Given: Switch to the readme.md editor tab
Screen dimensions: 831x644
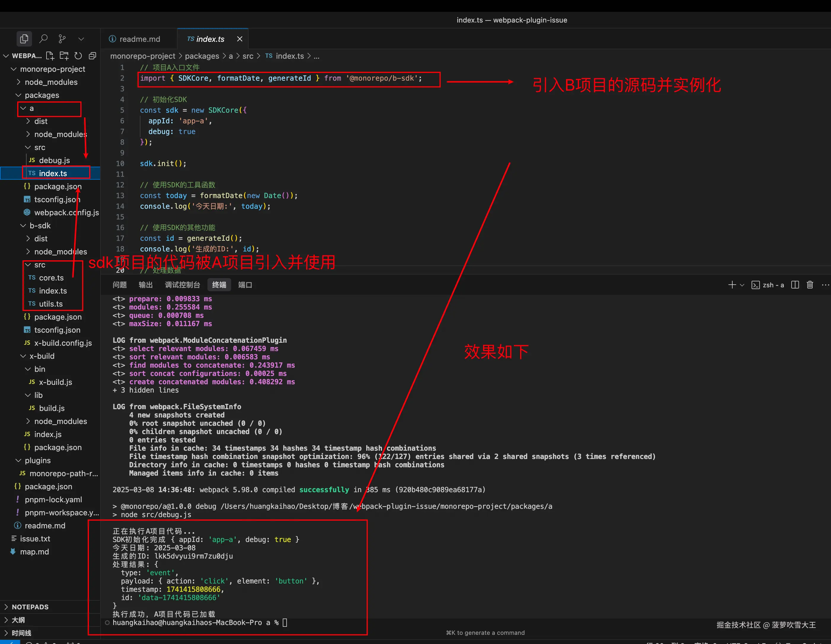Looking at the screenshot, I should (x=139, y=39).
